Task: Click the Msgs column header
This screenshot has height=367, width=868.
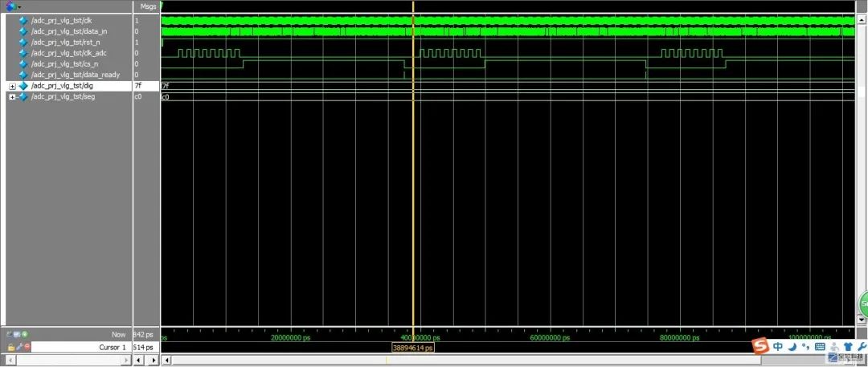Action: (148, 6)
